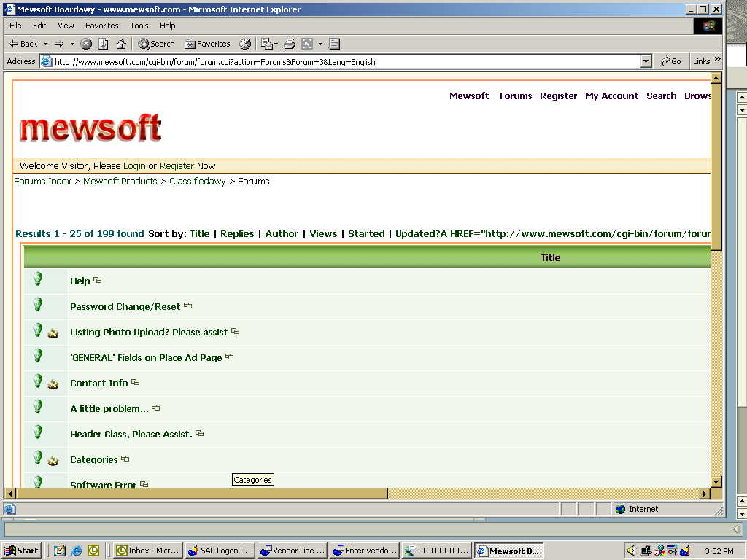Click the horizontal scrollbar right arrow
This screenshot has height=560, width=747.
(x=705, y=494)
